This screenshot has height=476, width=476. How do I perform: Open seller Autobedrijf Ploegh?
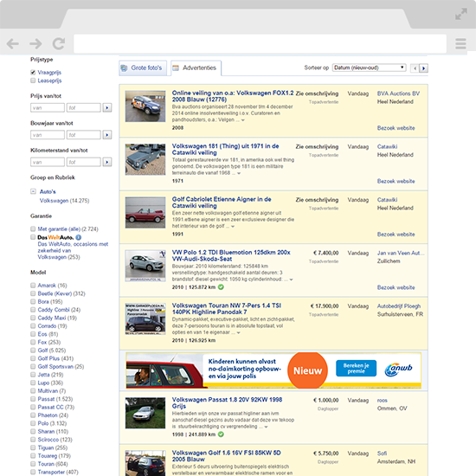(399, 306)
